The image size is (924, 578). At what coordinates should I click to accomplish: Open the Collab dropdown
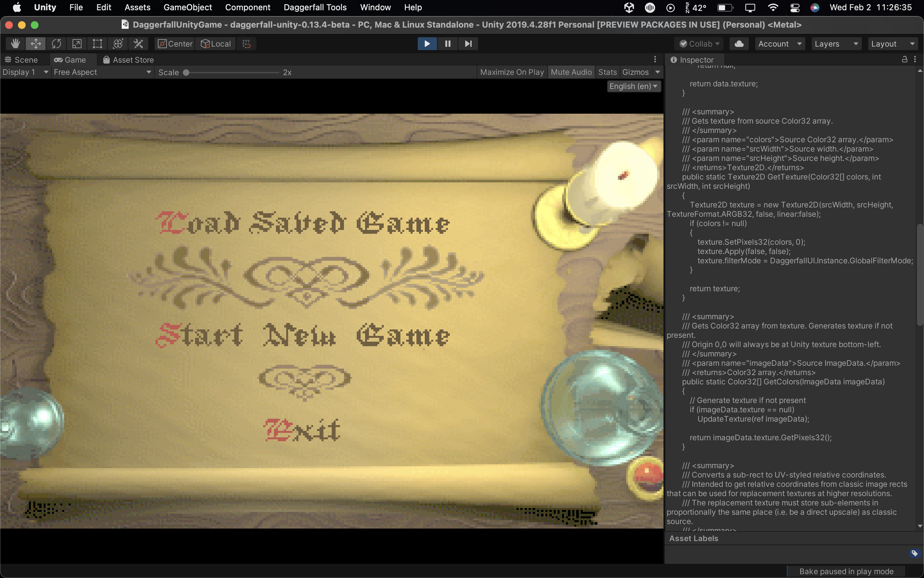pyautogui.click(x=699, y=44)
